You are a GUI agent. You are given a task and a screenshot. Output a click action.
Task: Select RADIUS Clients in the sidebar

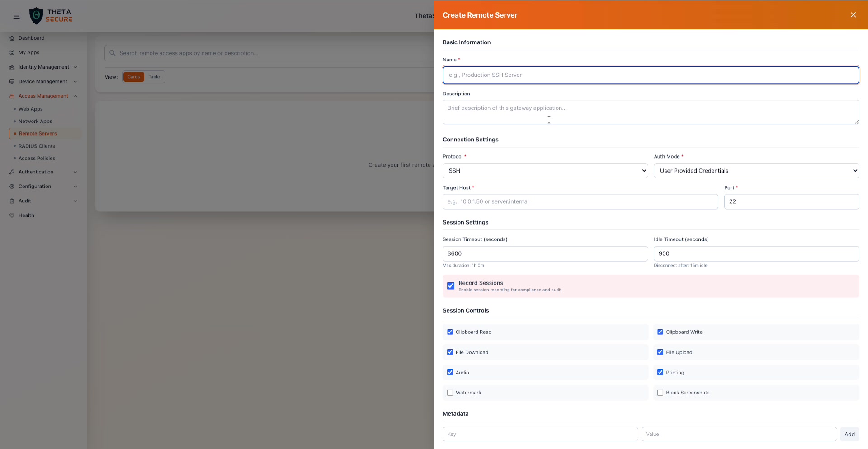tap(37, 146)
